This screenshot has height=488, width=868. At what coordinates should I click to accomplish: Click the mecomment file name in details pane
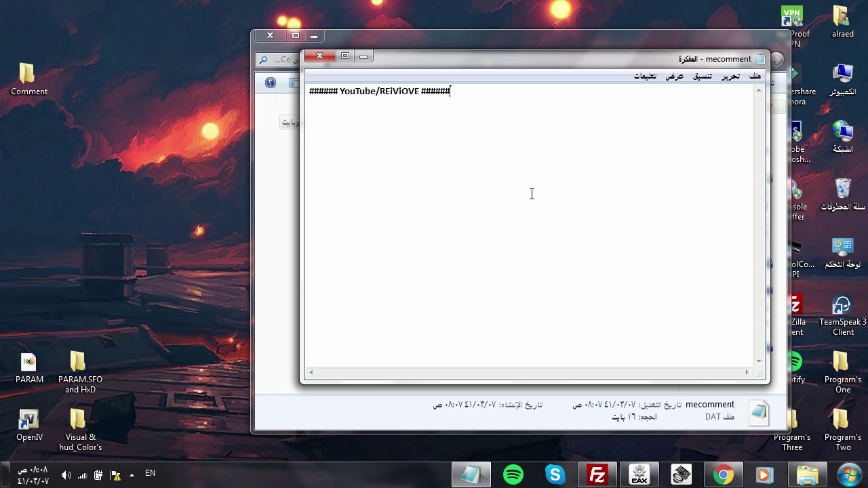(x=710, y=405)
